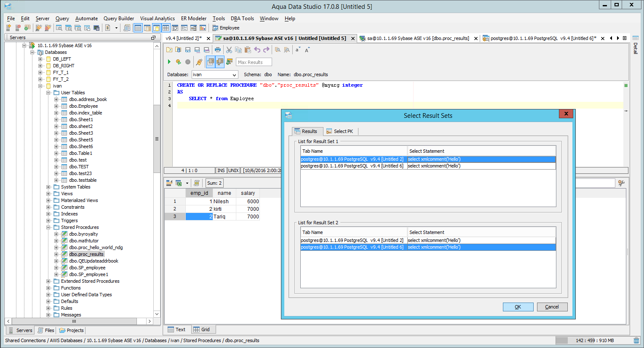The image size is (644, 348).
Task: Click the Paste clipboard icon in editor toolbar
Action: tap(248, 50)
